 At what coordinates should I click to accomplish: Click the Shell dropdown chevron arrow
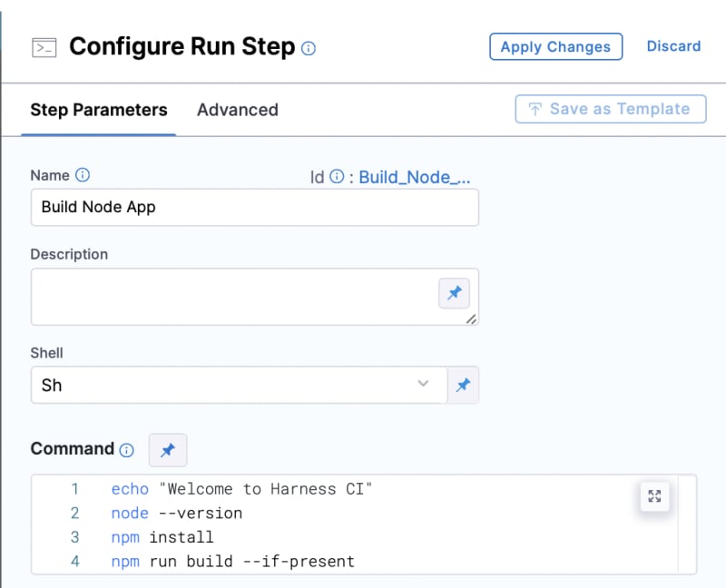(x=423, y=383)
